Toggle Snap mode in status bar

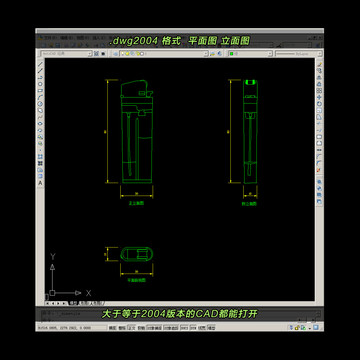(x=112, y=328)
